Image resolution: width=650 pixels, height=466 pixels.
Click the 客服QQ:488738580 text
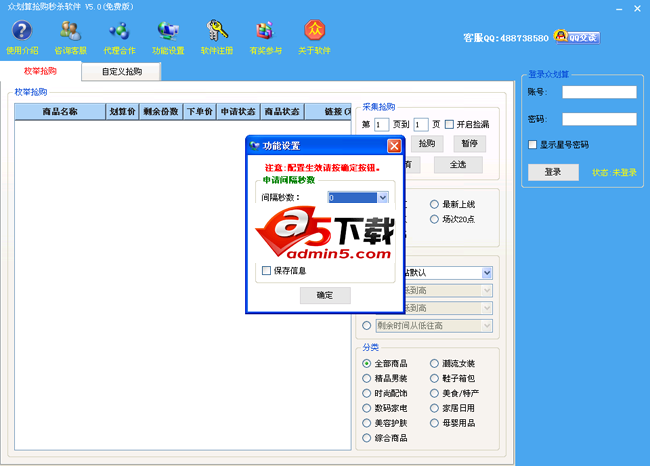(x=506, y=38)
